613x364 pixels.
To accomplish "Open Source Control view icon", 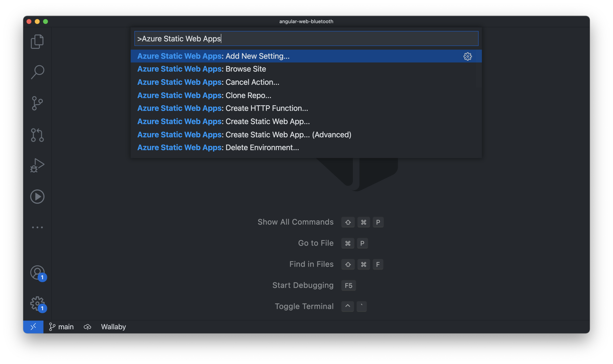I will coord(37,103).
